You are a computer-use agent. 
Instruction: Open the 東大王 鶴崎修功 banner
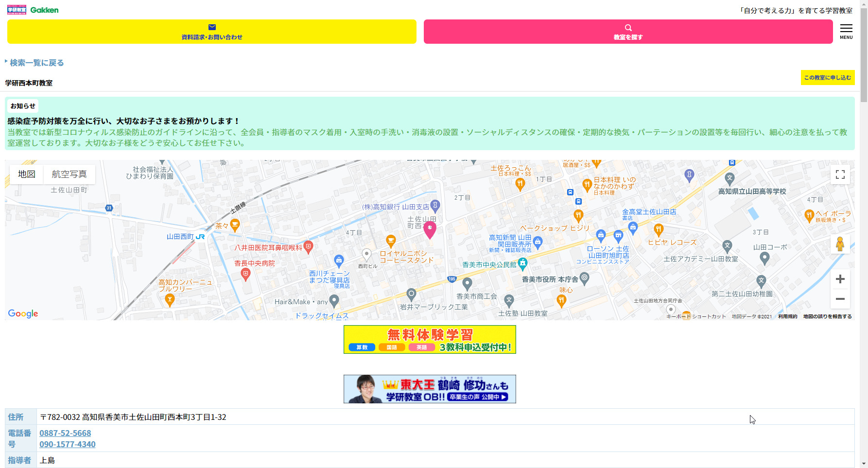click(x=430, y=389)
